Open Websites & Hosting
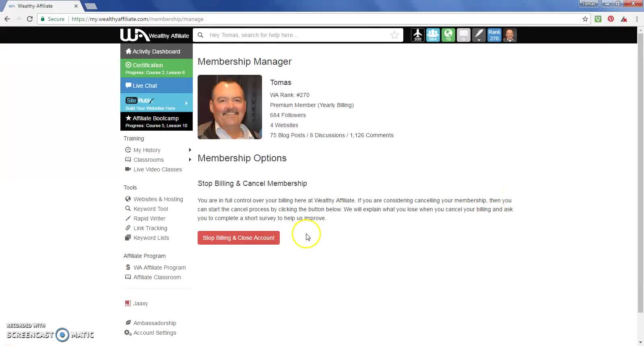Screen dimensions: 644x346 (x=158, y=199)
